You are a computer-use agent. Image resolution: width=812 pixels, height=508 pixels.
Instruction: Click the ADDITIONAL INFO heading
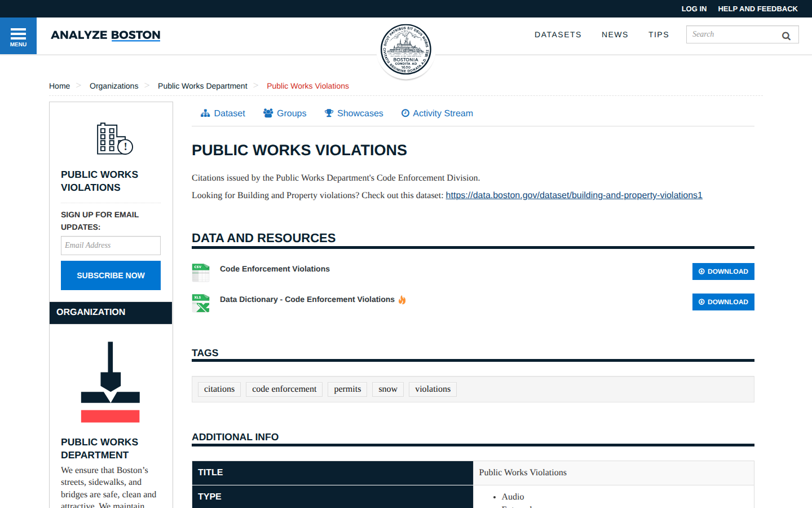(235, 437)
